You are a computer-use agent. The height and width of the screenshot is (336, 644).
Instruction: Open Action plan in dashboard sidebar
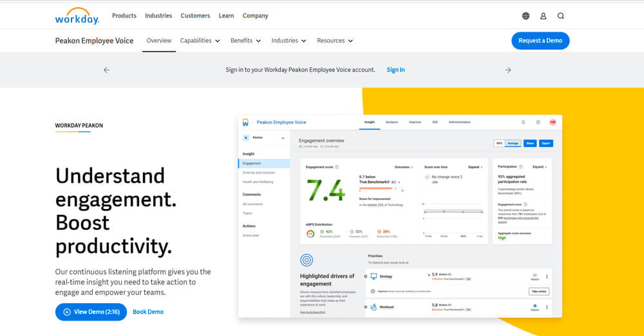click(x=251, y=235)
